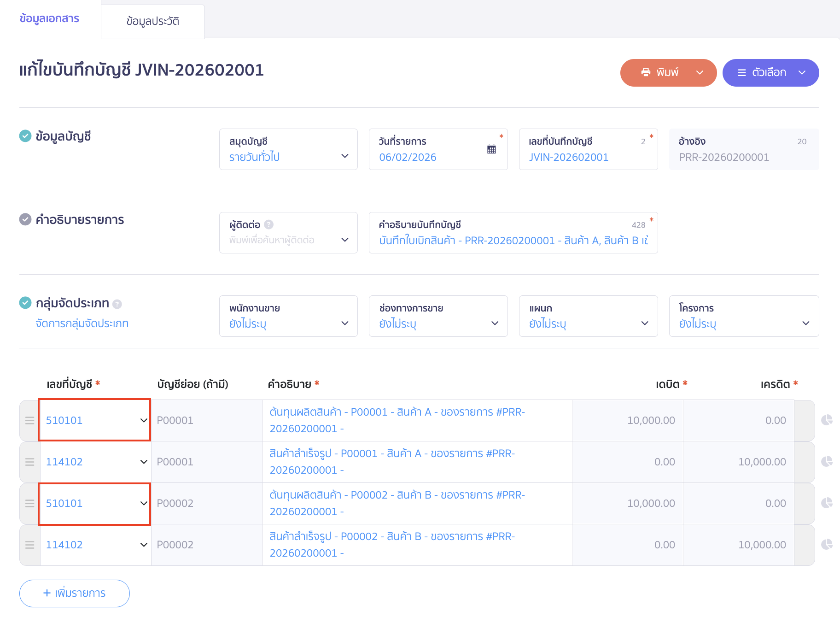The width and height of the screenshot is (840, 623).
Task: Click the คำอธิบายรายการ section check circle
Action: coord(25,219)
